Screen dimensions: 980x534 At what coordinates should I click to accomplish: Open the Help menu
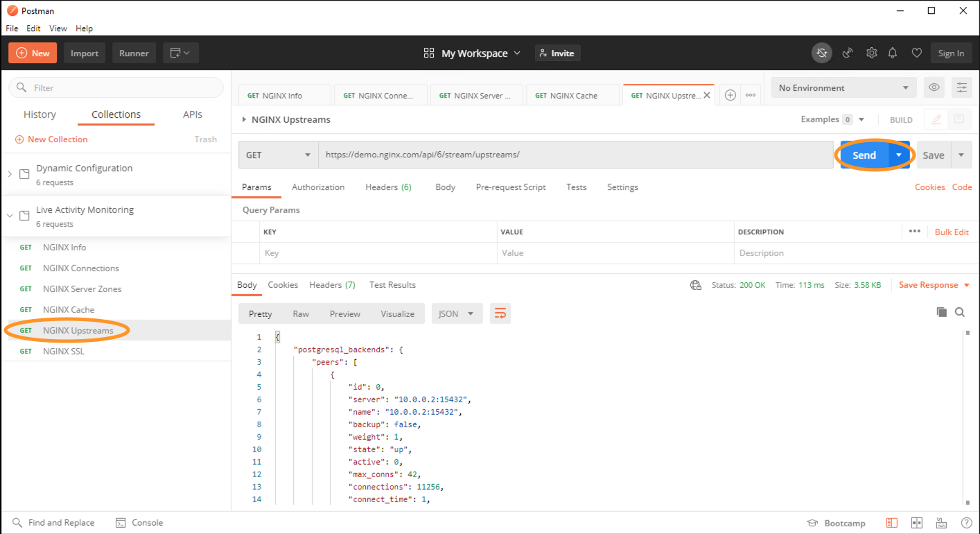pyautogui.click(x=84, y=28)
